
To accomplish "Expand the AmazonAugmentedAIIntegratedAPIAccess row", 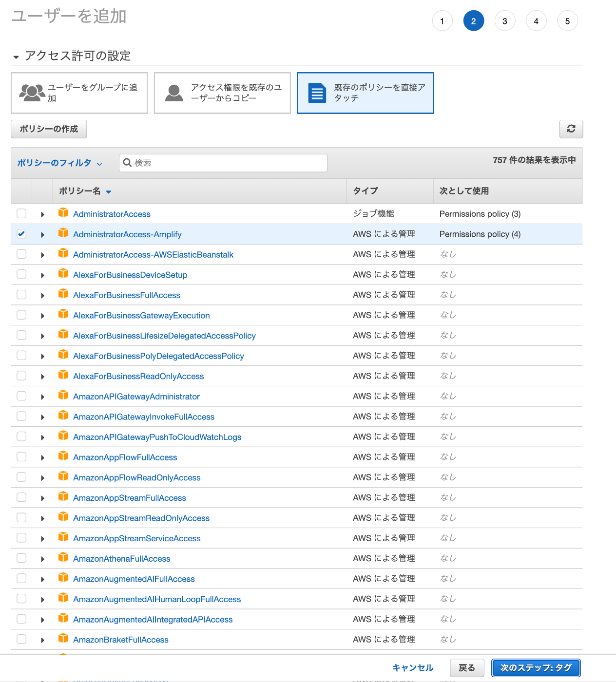I will 42,620.
